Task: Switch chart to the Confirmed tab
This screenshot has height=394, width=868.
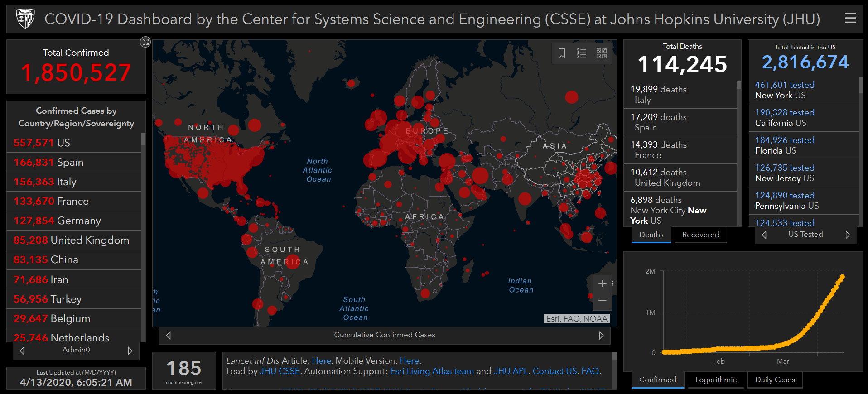Action: click(657, 380)
